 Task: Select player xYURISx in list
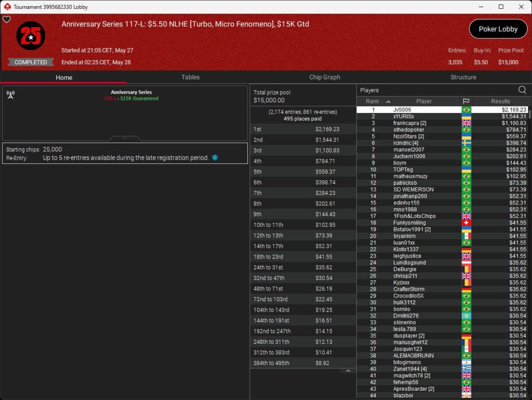(443, 117)
